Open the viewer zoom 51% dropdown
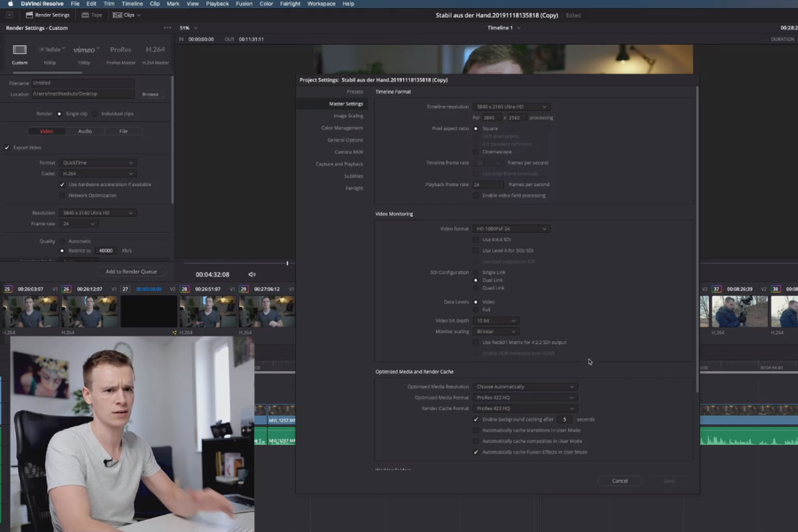The width and height of the screenshot is (798, 532). [x=189, y=28]
